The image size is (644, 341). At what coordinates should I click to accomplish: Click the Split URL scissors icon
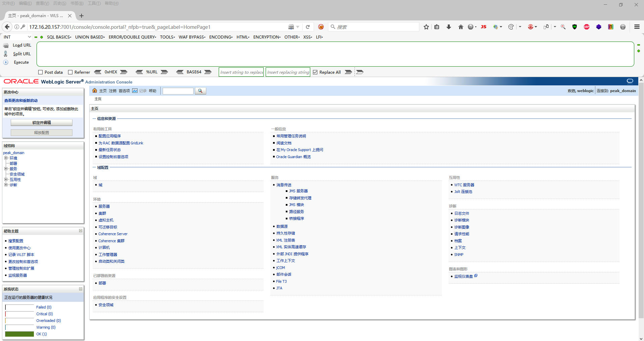[6, 54]
